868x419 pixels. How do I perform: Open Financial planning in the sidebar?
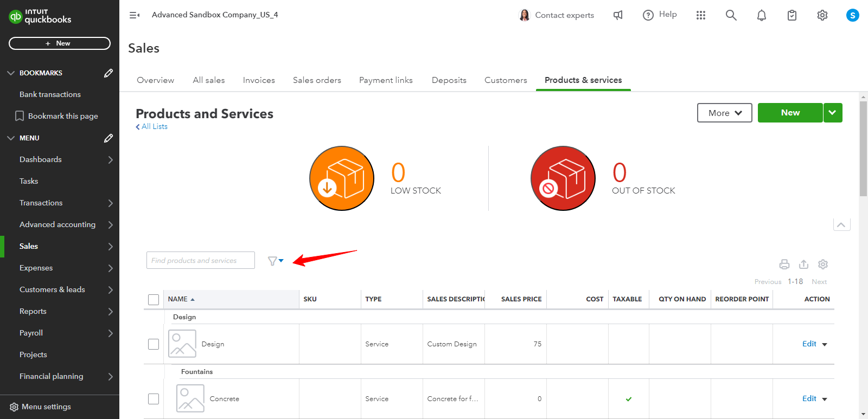coord(52,377)
